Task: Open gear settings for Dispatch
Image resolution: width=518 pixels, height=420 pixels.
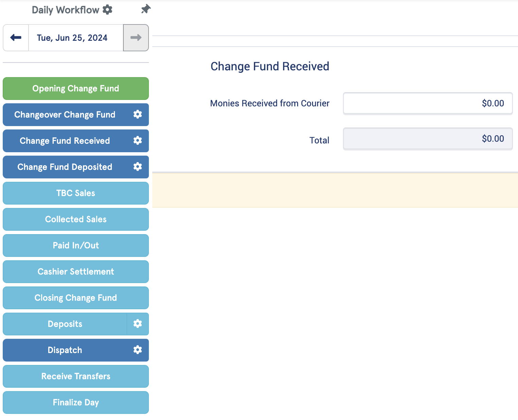Action: pos(138,350)
